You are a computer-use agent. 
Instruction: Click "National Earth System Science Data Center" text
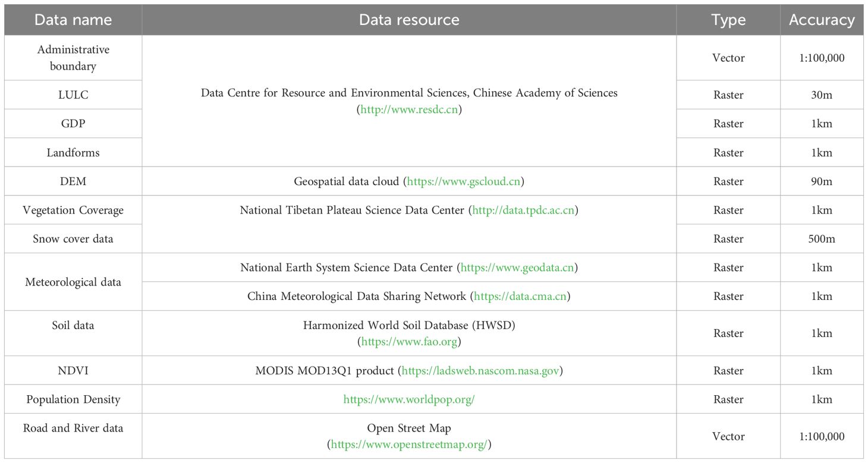347,268
